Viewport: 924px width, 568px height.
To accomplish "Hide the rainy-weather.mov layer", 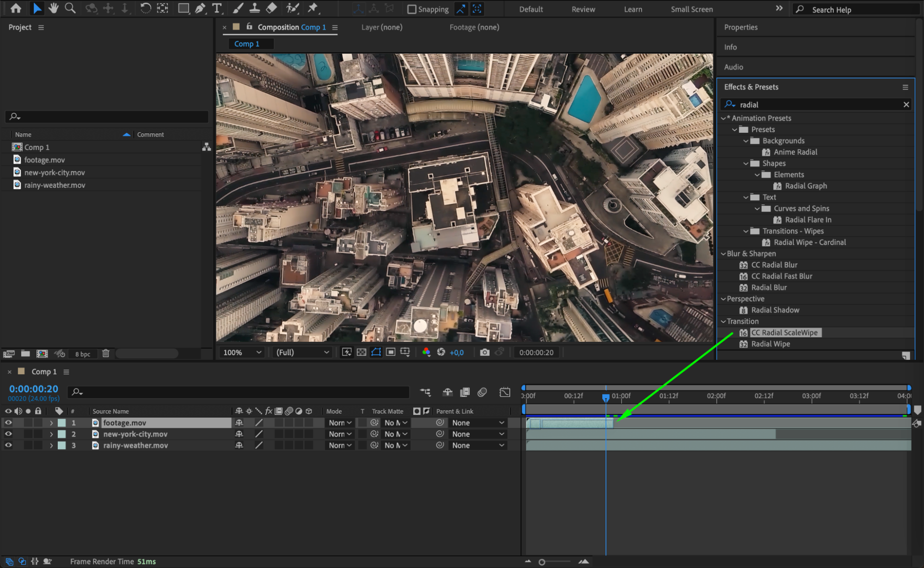I will [x=8, y=445].
